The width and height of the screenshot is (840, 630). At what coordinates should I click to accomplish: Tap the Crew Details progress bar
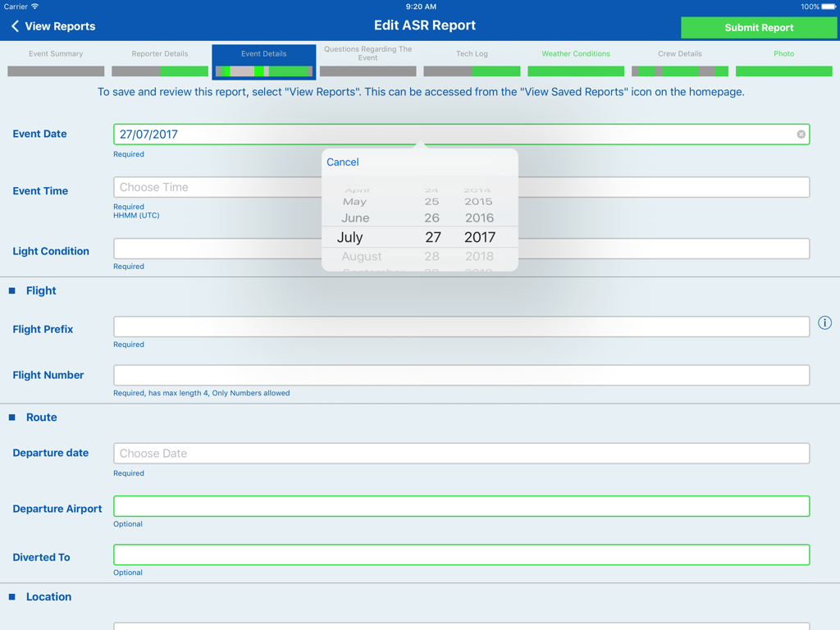pos(680,71)
